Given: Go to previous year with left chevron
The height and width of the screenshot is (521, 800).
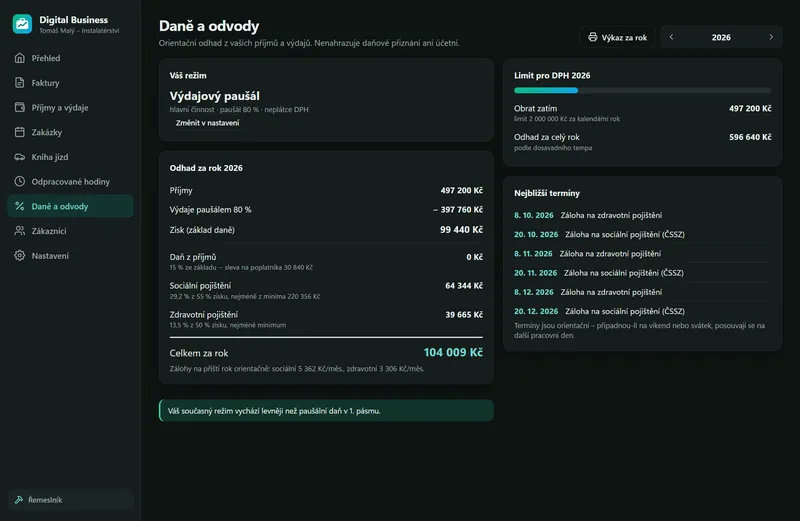Looking at the screenshot, I should point(671,37).
